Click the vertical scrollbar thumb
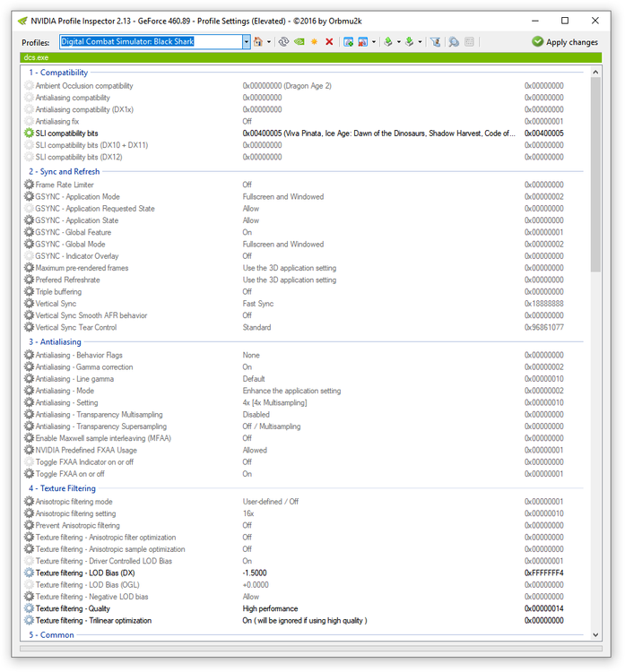The height and width of the screenshot is (672, 625). [595, 175]
